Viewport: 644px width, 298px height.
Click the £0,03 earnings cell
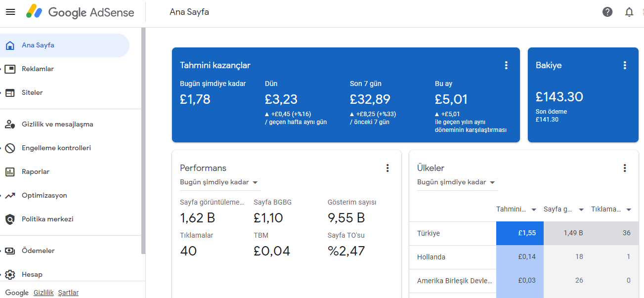(x=520, y=281)
